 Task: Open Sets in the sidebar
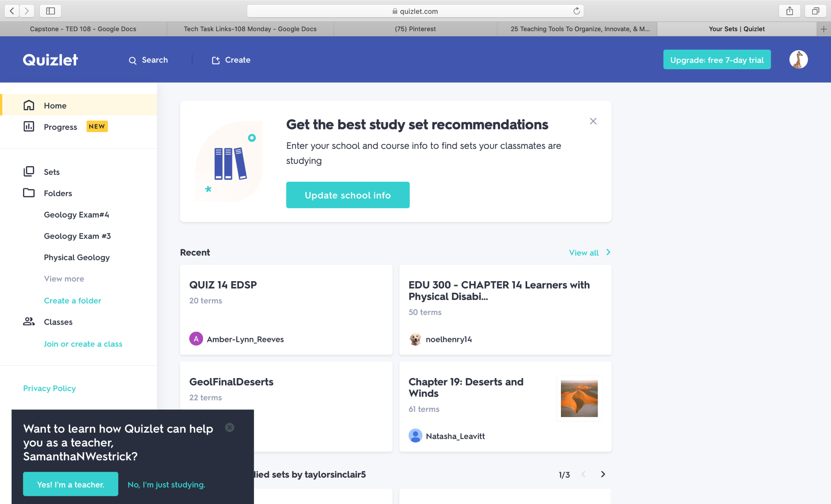[x=52, y=172]
